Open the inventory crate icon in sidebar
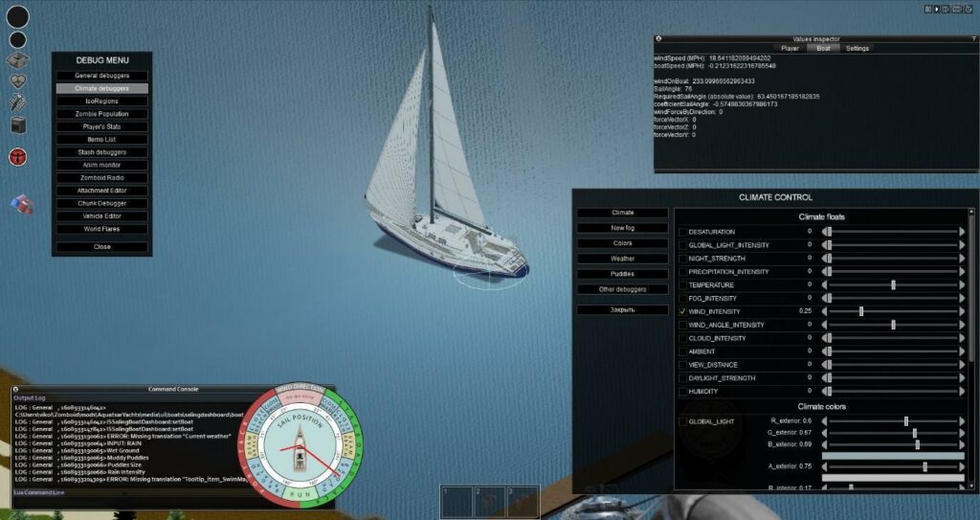 point(17,60)
